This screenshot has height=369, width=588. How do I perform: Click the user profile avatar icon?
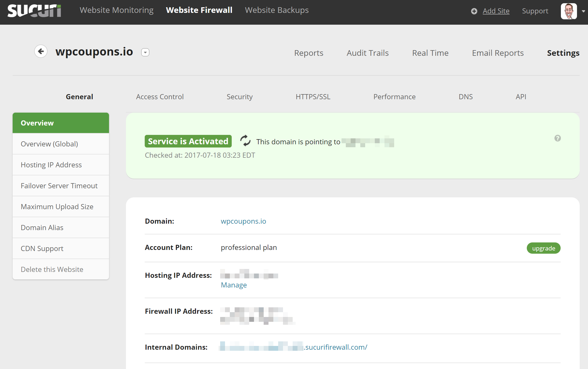coord(569,11)
